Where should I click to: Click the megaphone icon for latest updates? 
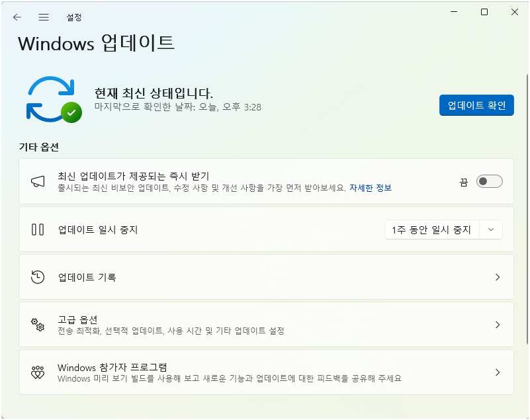tap(38, 181)
